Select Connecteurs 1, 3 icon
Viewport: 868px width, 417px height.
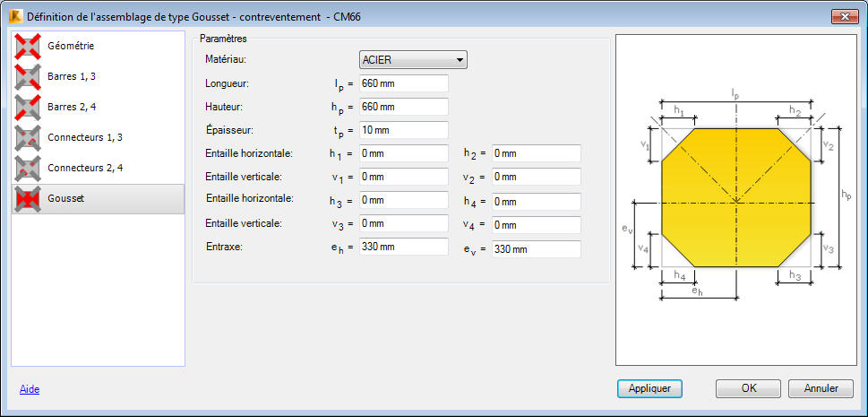(x=29, y=137)
